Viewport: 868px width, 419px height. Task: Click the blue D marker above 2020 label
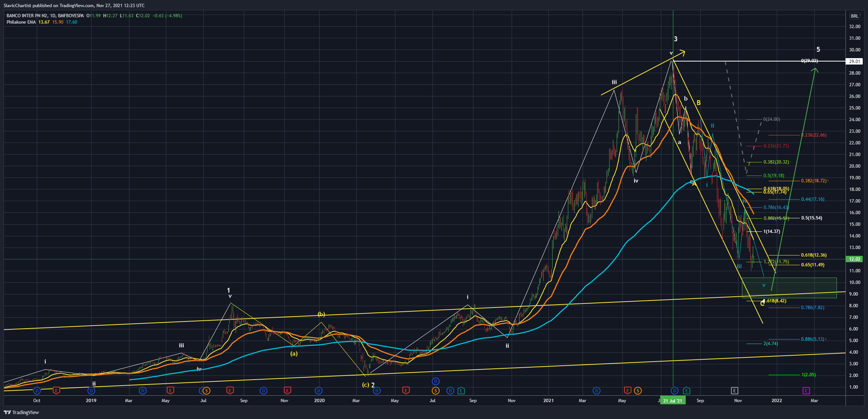(x=318, y=391)
